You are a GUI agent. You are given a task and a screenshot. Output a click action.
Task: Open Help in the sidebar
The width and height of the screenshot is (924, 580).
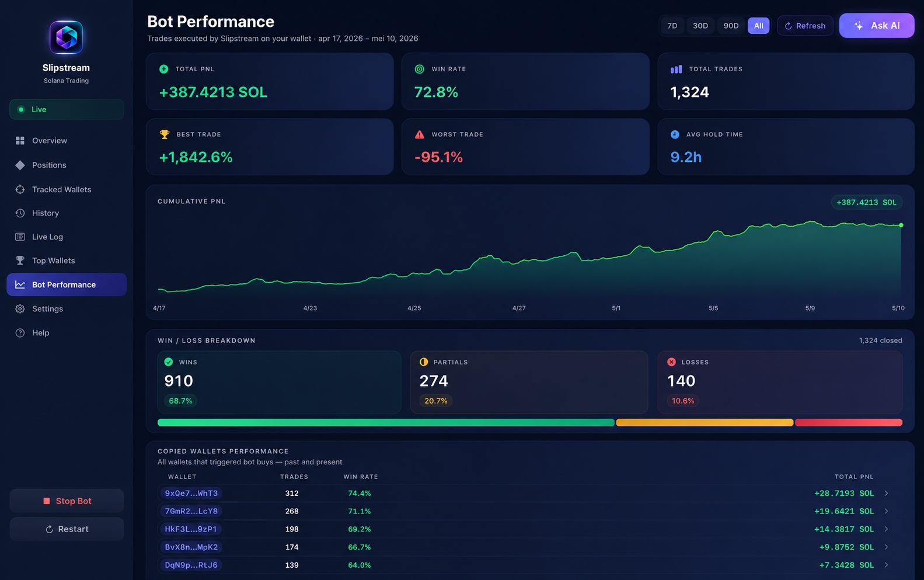coord(67,333)
